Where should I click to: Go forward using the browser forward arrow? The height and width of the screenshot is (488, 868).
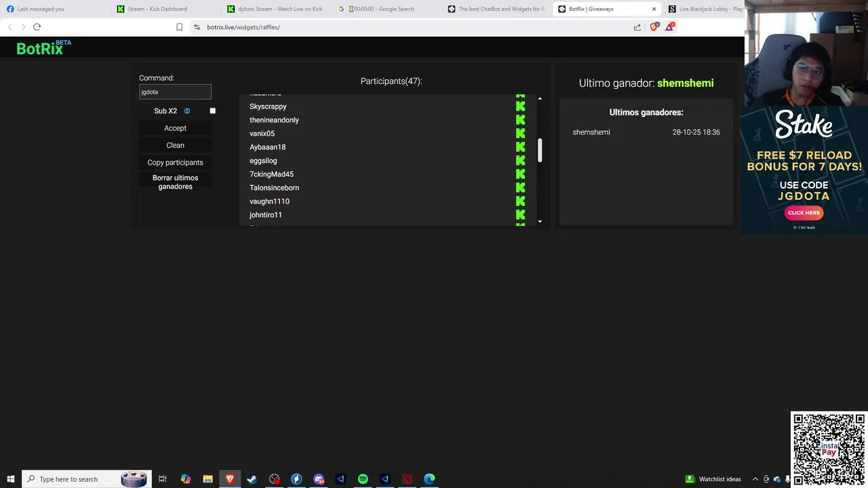point(22,27)
